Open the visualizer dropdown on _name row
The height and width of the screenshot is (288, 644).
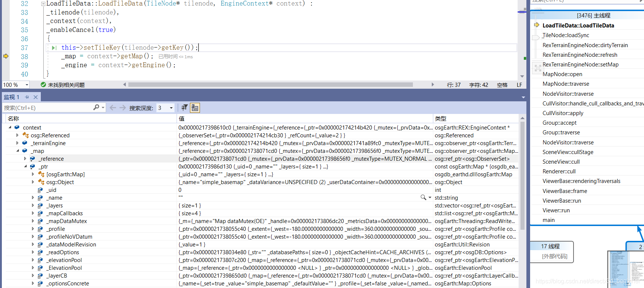tap(430, 197)
